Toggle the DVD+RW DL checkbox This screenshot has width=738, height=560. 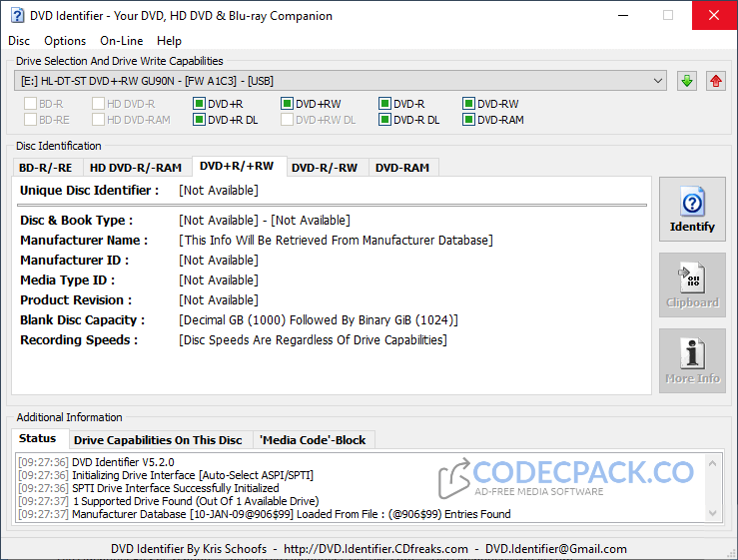tap(287, 120)
